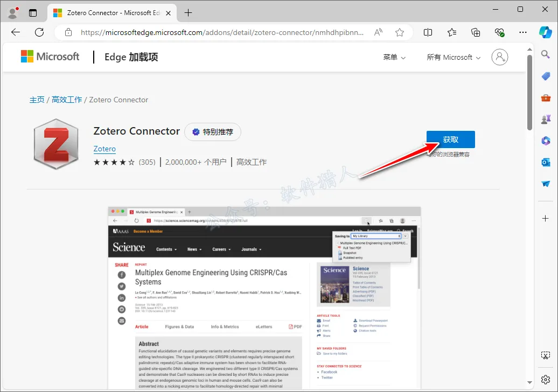Open the tab actions menu icon
Screen dimensions: 558x392
[x=33, y=13]
